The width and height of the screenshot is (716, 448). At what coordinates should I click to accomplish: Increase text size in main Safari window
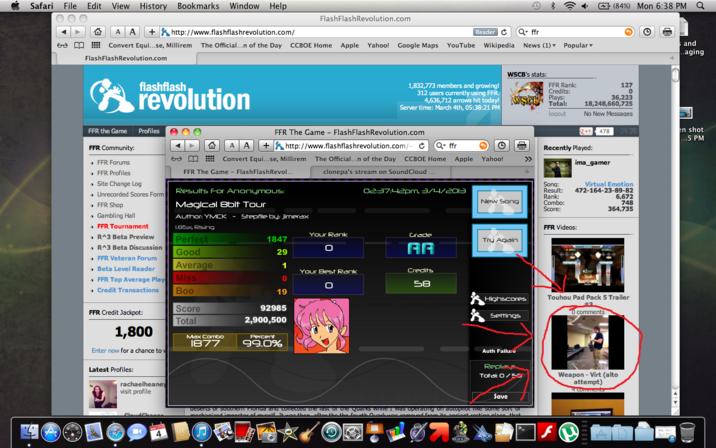[x=132, y=32]
